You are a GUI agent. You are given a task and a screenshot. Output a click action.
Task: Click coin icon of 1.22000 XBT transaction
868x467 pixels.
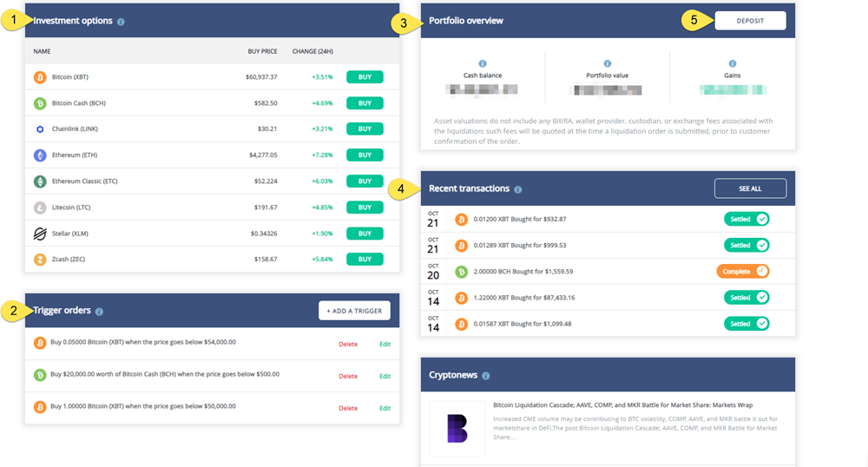click(x=461, y=298)
